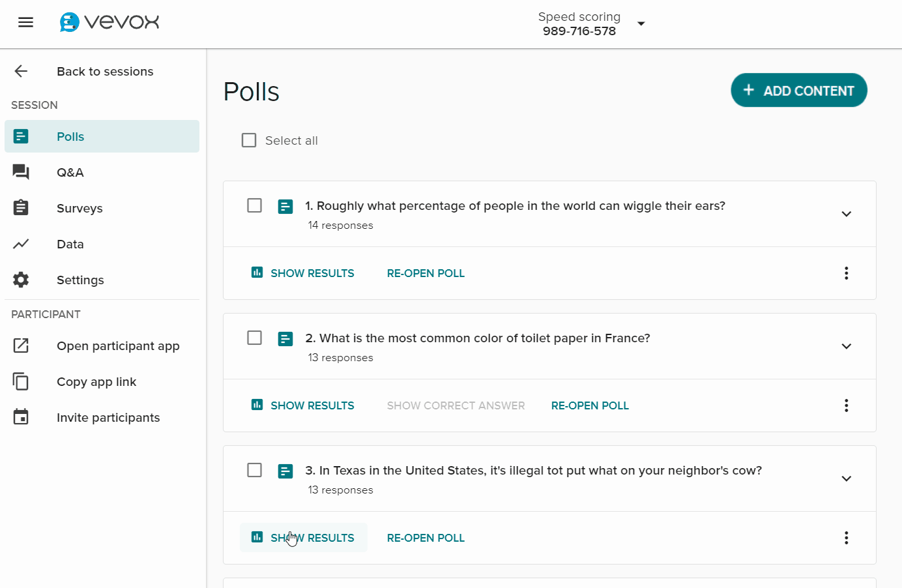Click the Open participant app launch icon

21,345
